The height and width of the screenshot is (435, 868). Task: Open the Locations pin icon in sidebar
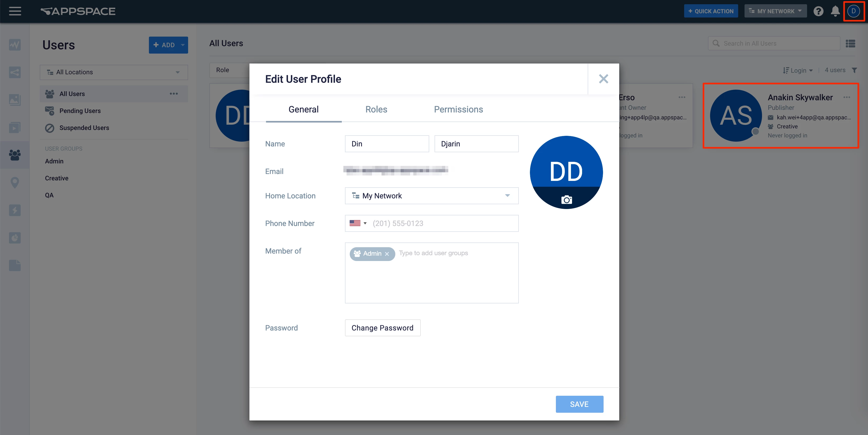[x=15, y=182]
